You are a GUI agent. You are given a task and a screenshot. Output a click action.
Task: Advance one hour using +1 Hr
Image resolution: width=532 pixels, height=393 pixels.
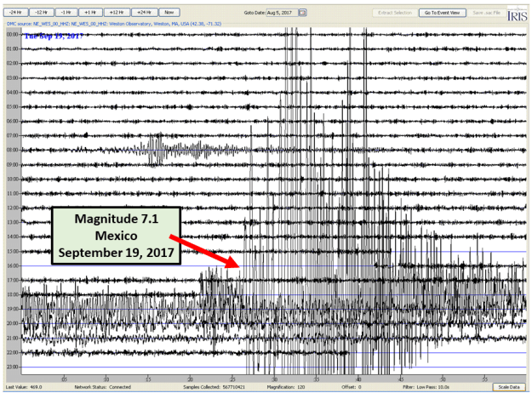(x=89, y=14)
